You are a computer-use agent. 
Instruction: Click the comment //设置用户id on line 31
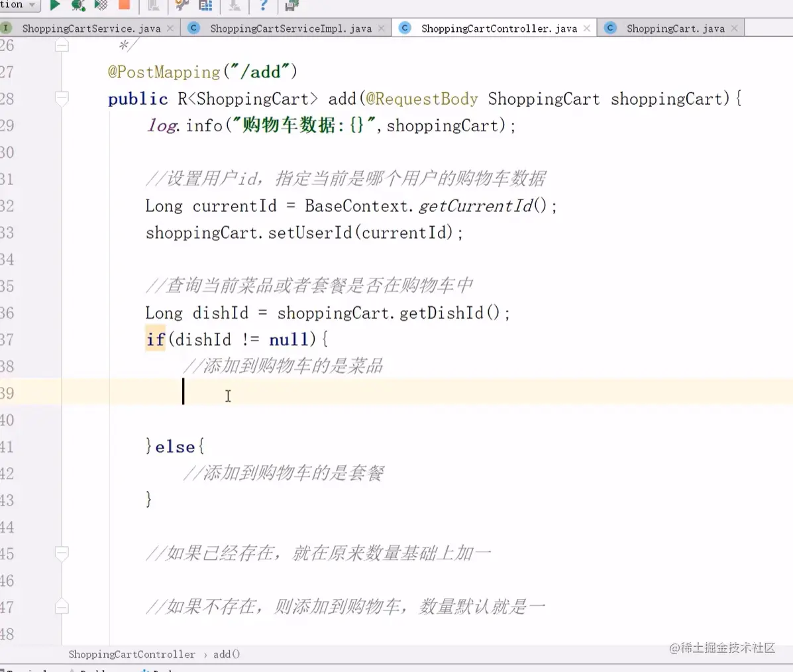tap(346, 179)
